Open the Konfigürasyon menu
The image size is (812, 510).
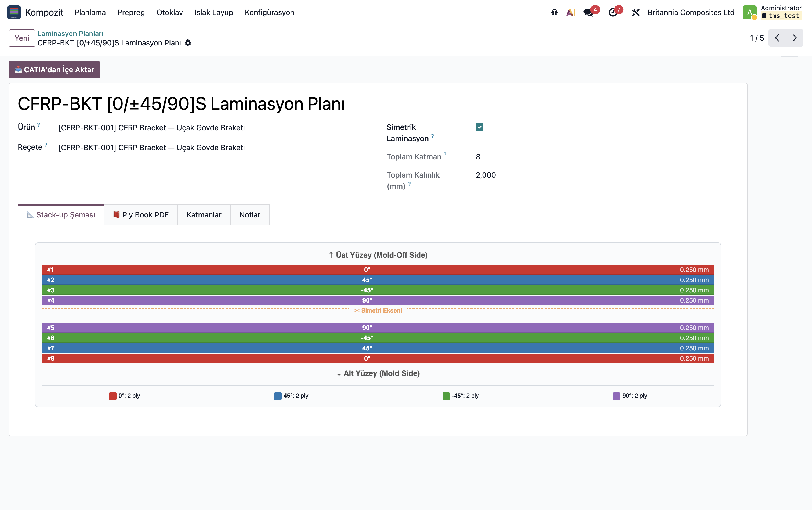(x=269, y=12)
